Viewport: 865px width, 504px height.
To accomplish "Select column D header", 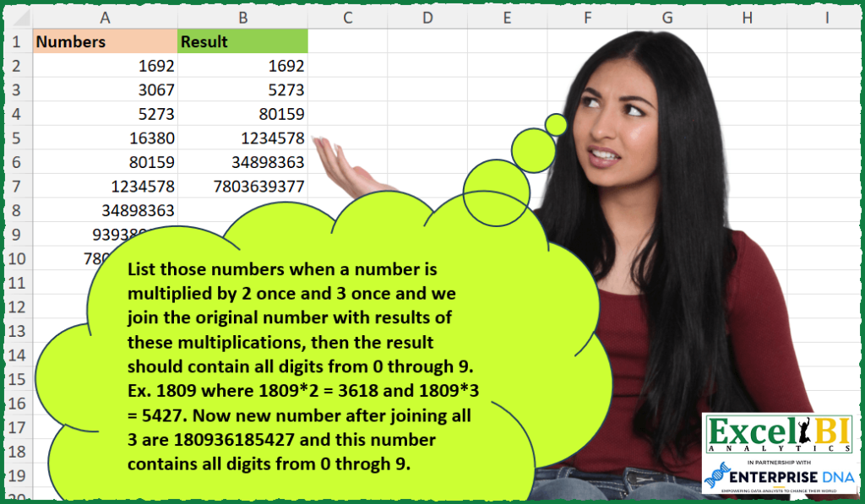I will [427, 17].
